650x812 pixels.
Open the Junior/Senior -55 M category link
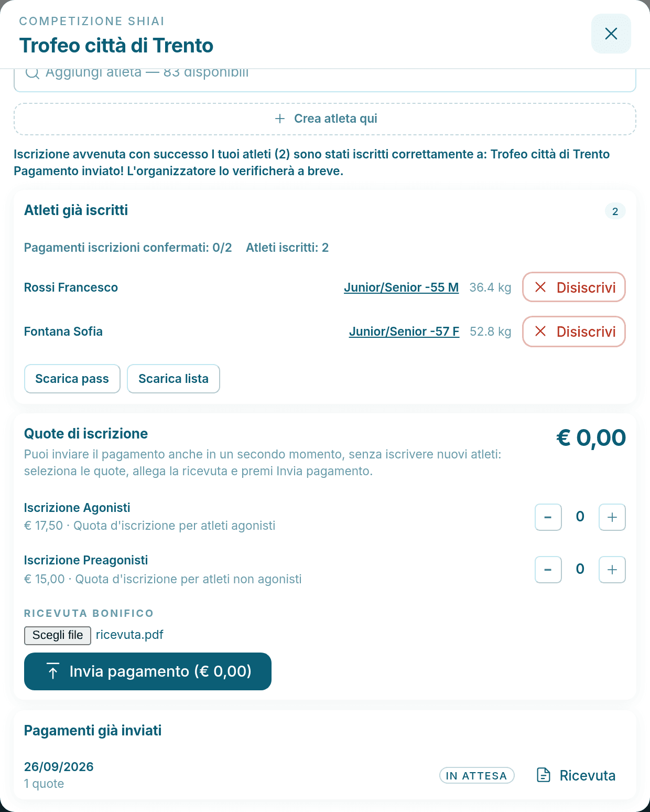pos(401,287)
